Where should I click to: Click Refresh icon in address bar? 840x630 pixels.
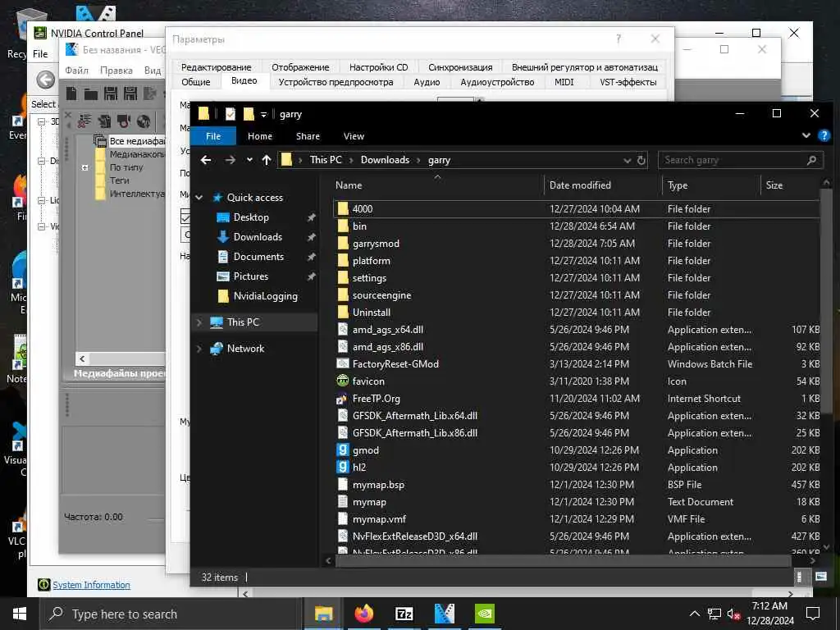click(x=641, y=160)
